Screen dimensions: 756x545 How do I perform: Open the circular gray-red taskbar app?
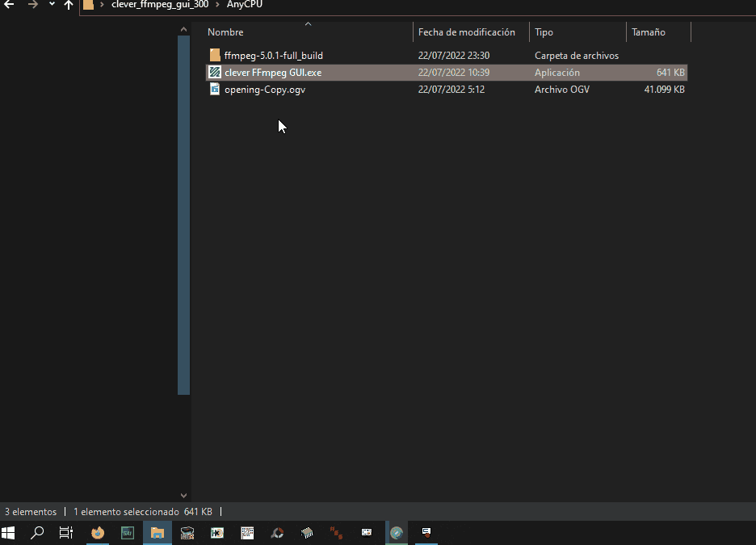pyautogui.click(x=277, y=532)
